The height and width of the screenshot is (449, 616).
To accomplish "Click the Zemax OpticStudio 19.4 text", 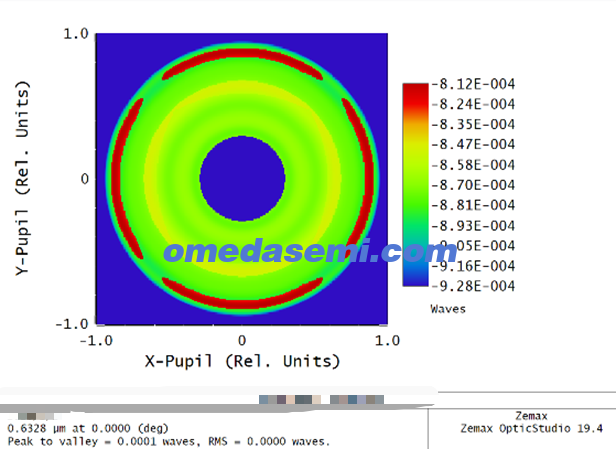I will coord(533,428).
